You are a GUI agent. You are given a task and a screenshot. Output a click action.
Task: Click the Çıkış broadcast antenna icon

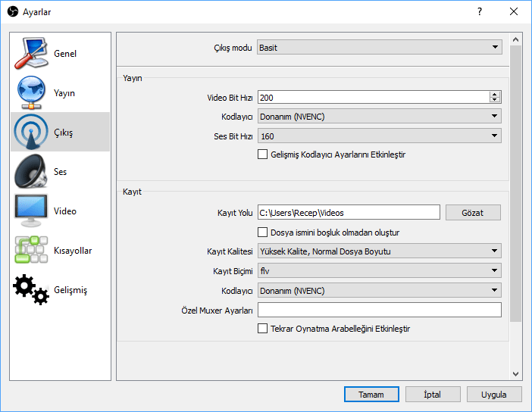coord(32,133)
